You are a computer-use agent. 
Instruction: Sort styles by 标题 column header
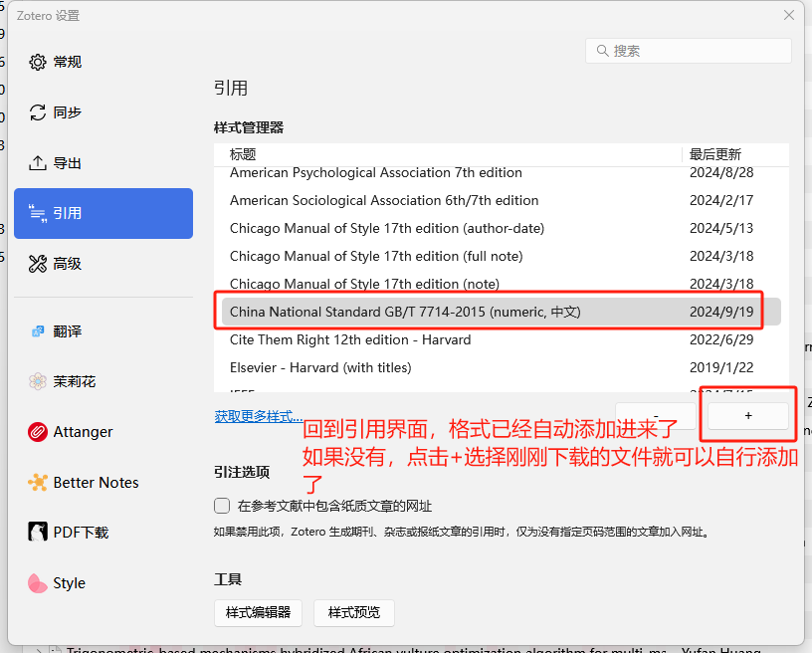pyautogui.click(x=448, y=154)
